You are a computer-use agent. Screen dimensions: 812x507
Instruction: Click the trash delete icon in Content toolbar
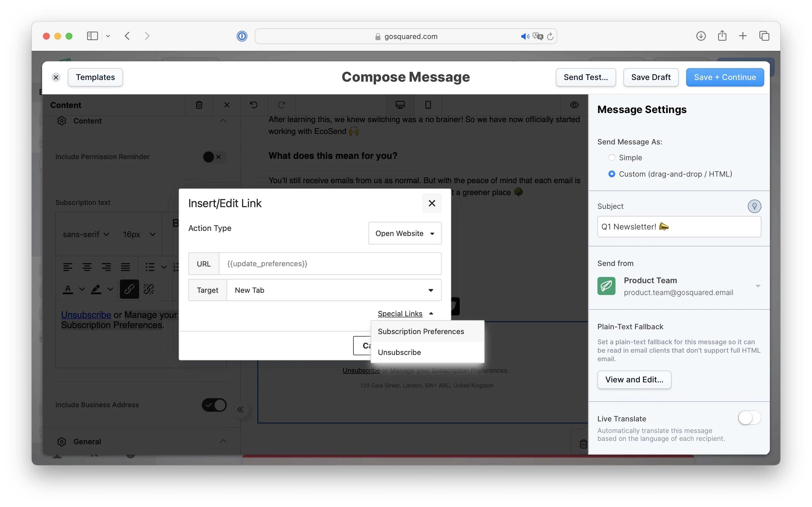click(199, 105)
